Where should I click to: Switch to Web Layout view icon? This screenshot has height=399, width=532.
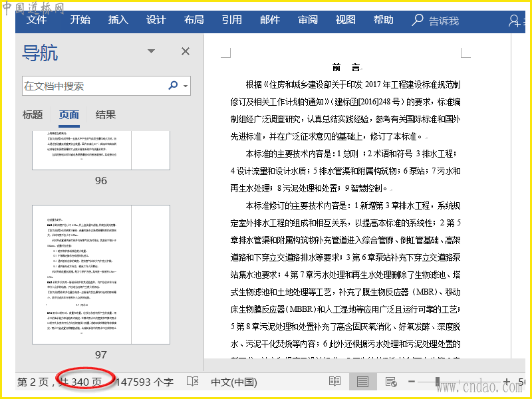coord(391,382)
